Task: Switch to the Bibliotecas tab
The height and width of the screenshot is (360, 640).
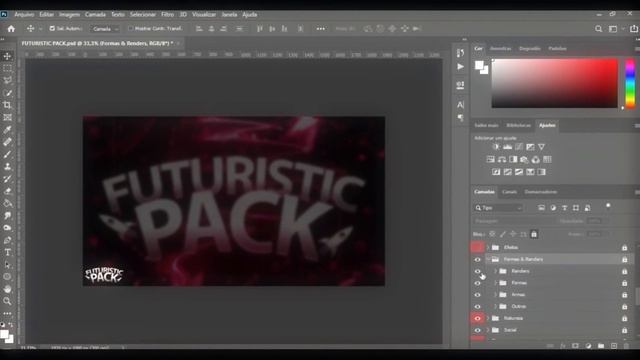Action: (x=518, y=125)
